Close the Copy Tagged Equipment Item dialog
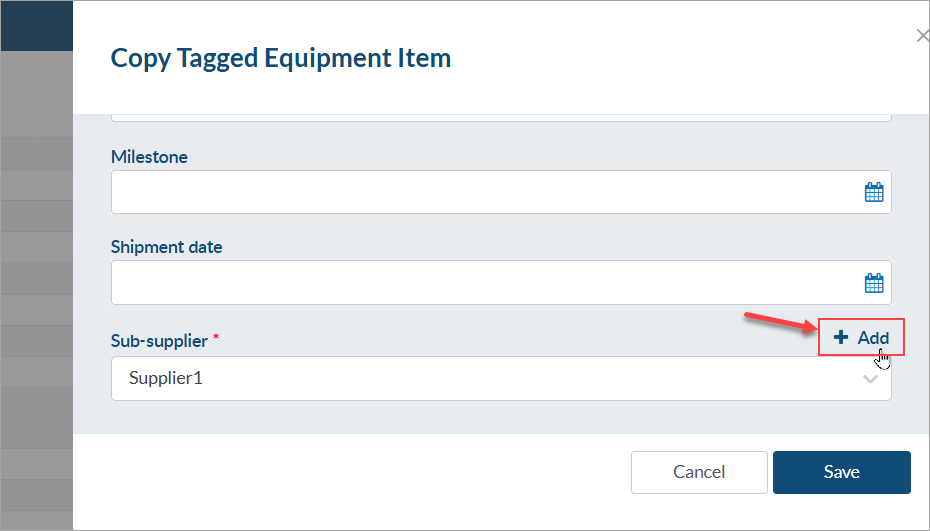The image size is (930, 531). click(922, 36)
